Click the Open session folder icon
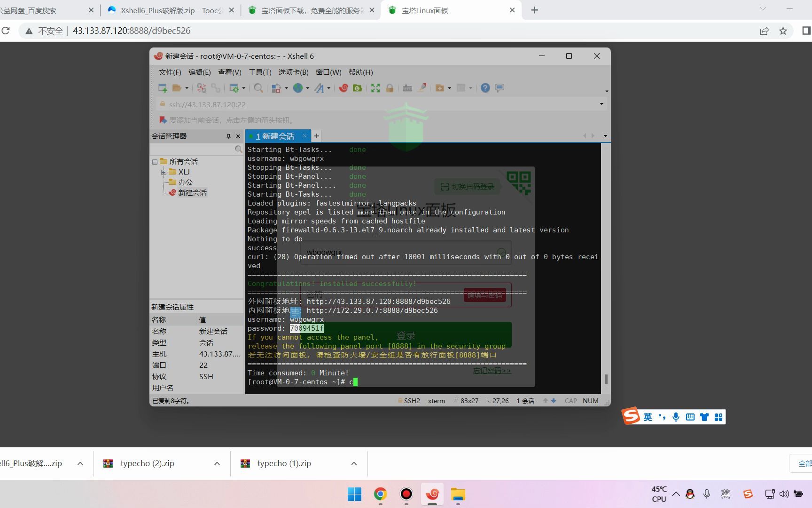This screenshot has height=508, width=812. (x=177, y=88)
